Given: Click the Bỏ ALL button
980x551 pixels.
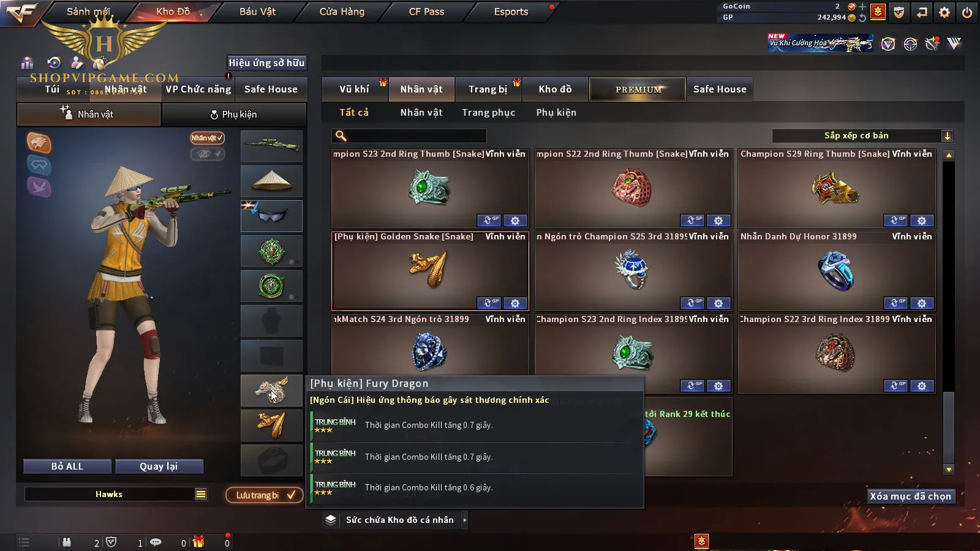Looking at the screenshot, I should pos(67,467).
